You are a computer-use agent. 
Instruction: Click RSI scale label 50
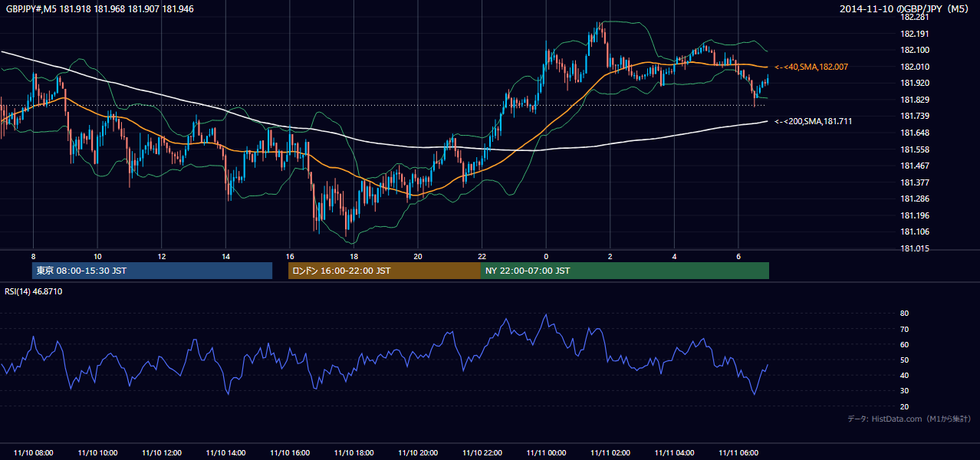coord(905,360)
